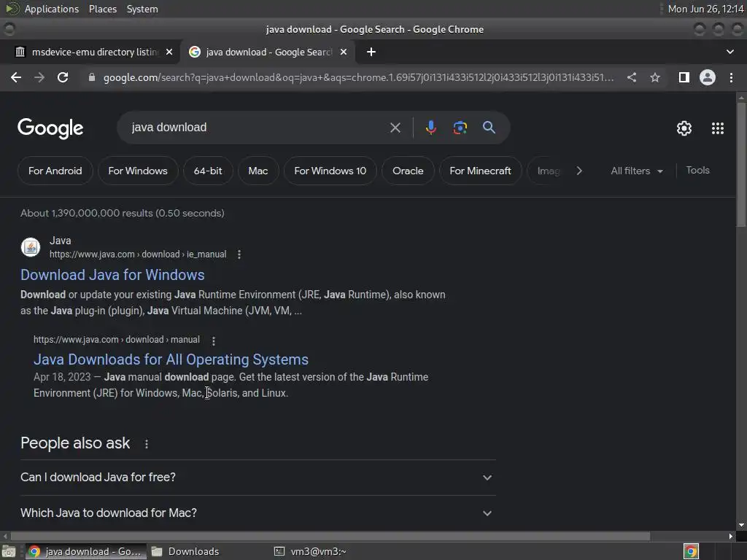
Task: Open the Places menu
Action: click(102, 9)
